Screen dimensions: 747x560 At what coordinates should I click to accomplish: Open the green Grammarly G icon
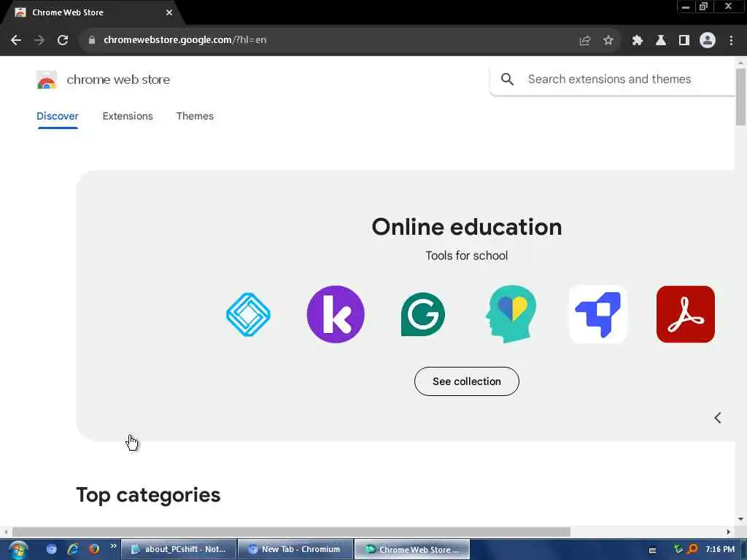point(423,314)
